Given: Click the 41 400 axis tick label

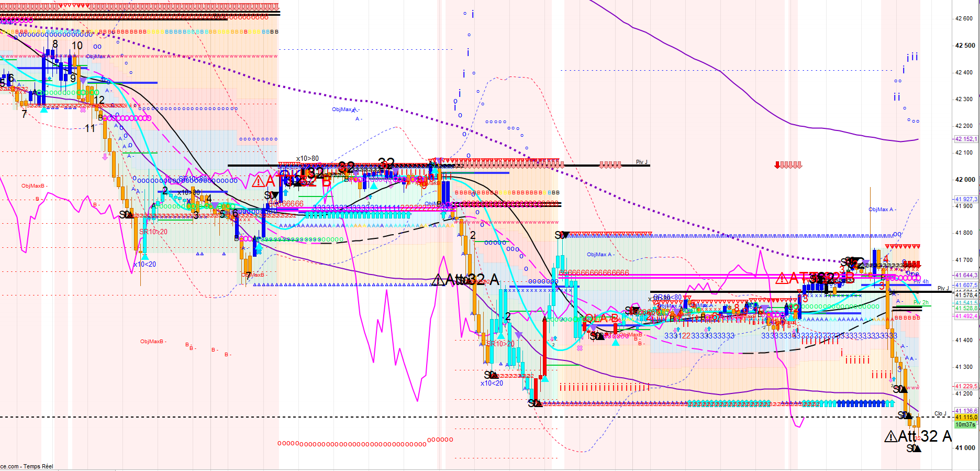Looking at the screenshot, I should tap(964, 340).
